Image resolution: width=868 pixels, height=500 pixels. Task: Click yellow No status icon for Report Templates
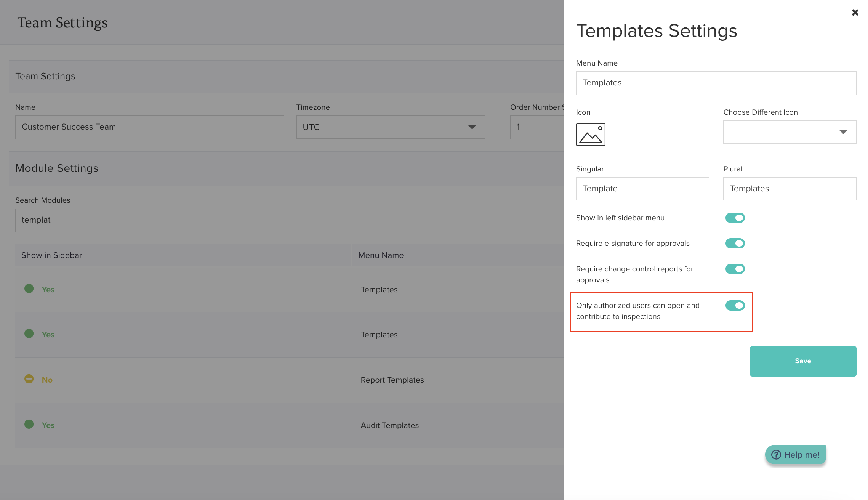click(x=29, y=379)
